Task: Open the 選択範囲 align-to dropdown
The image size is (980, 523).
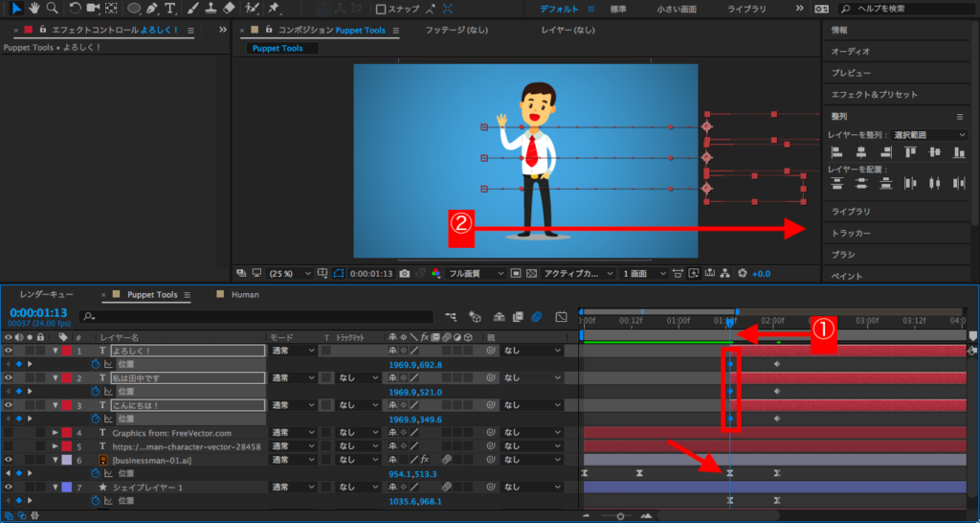Action: pos(929,135)
